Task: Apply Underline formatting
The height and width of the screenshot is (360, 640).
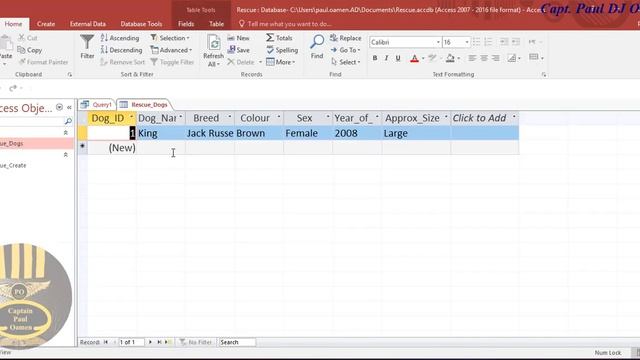Action: [x=398, y=58]
